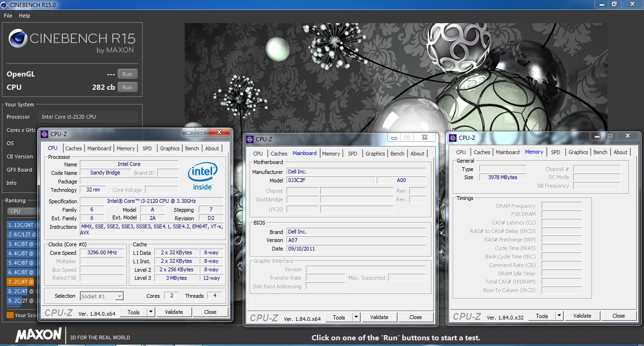Select About tab in the Mainboard CPU-Z window
644x346 pixels.
(x=417, y=154)
